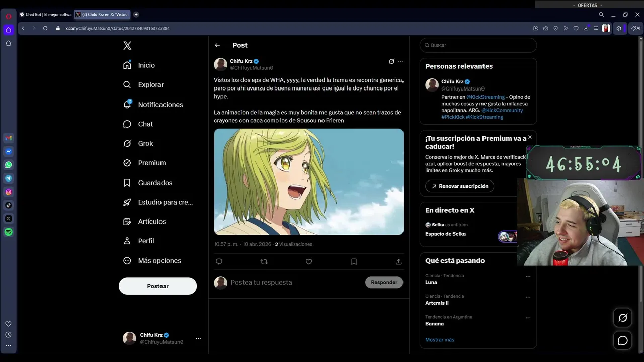Screen dimensions: 644x362
Task: Open Spotify in the Opera sidebar
Action: 9,232
